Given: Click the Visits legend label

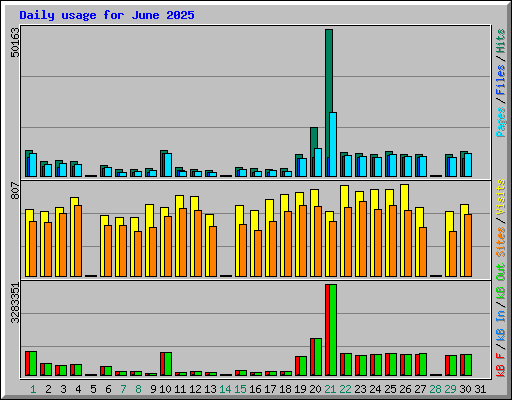Looking at the screenshot, I should coord(500,197).
